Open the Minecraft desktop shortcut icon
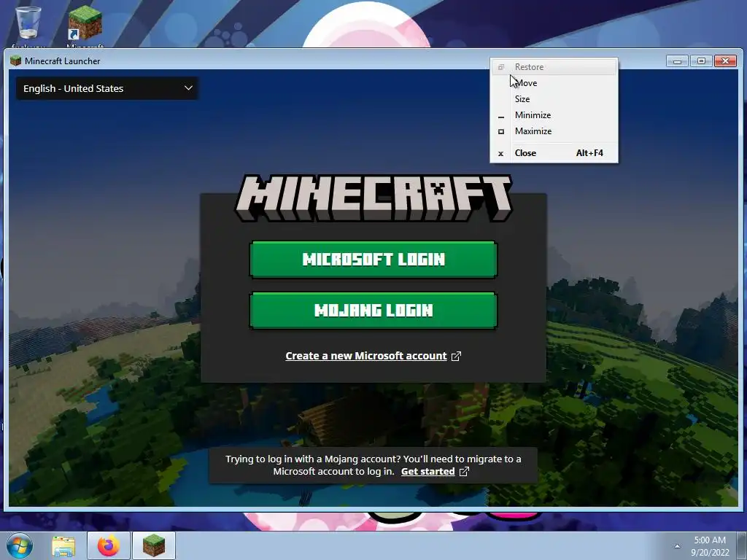The image size is (747, 560). click(x=85, y=23)
